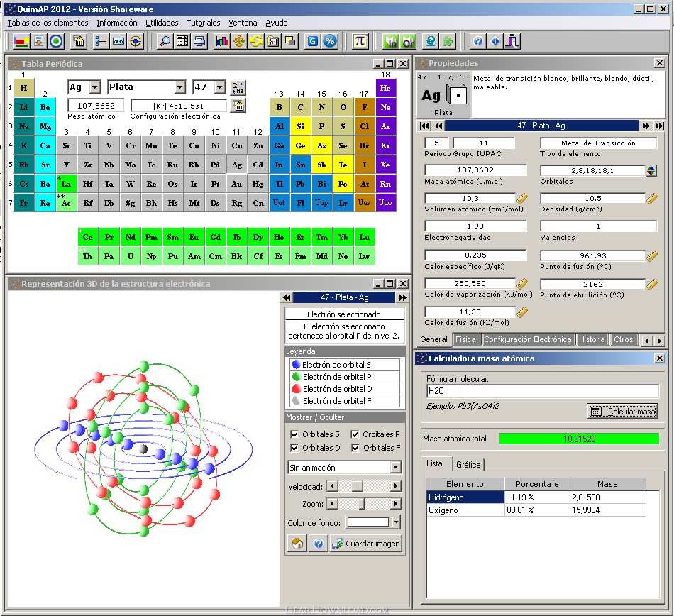This screenshot has height=616, width=674.
Task: Click the Calcular masa button
Action: coord(622,412)
